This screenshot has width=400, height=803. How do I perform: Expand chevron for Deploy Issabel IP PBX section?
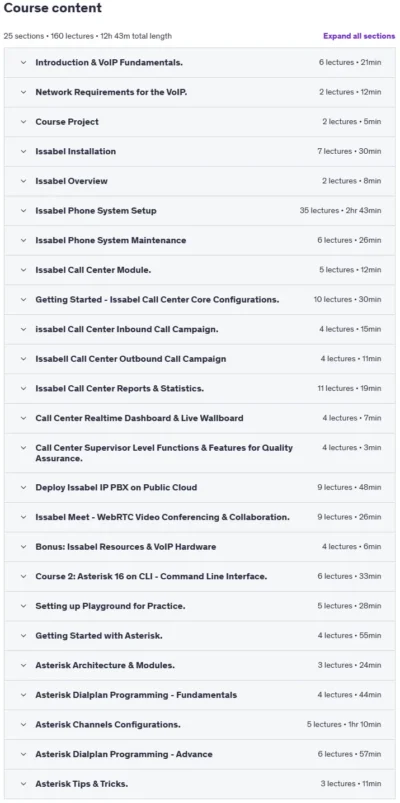coord(23,488)
